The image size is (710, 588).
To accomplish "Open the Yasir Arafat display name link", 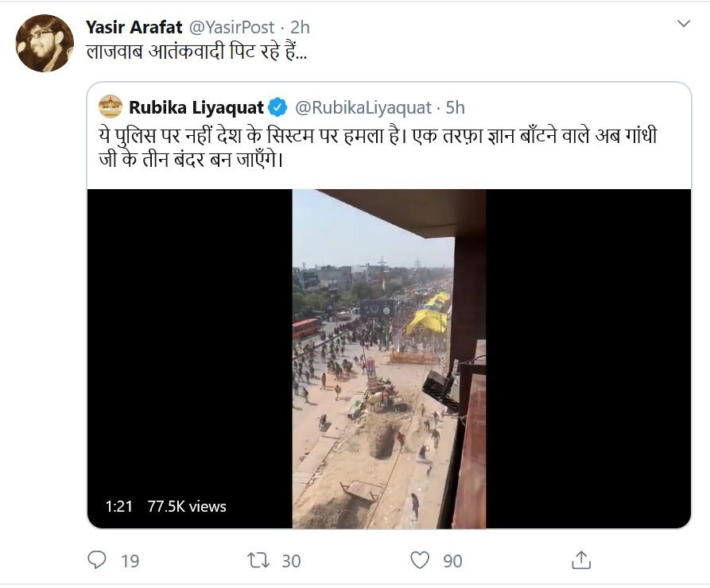I will (134, 27).
